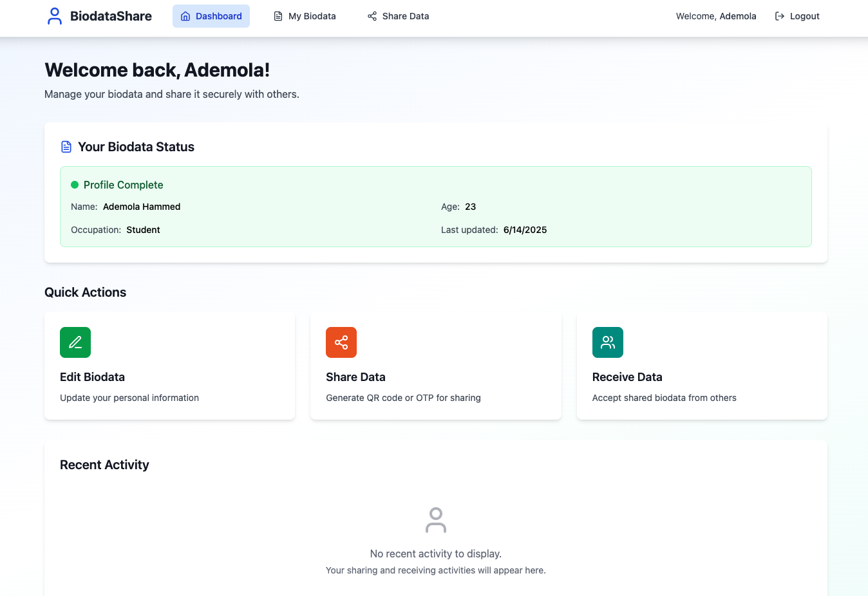Go to Share Data in navigation bar
Image resolution: width=868 pixels, height=596 pixels.
(x=398, y=16)
